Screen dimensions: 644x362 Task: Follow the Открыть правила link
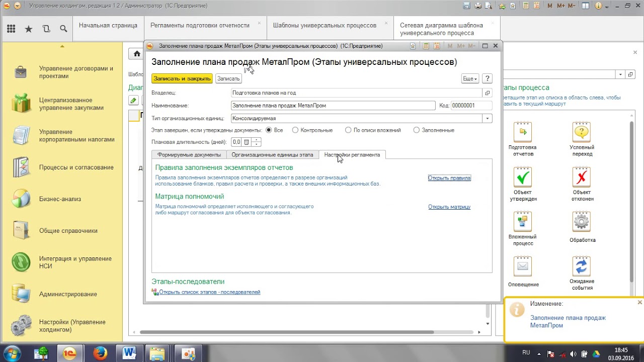click(x=449, y=178)
